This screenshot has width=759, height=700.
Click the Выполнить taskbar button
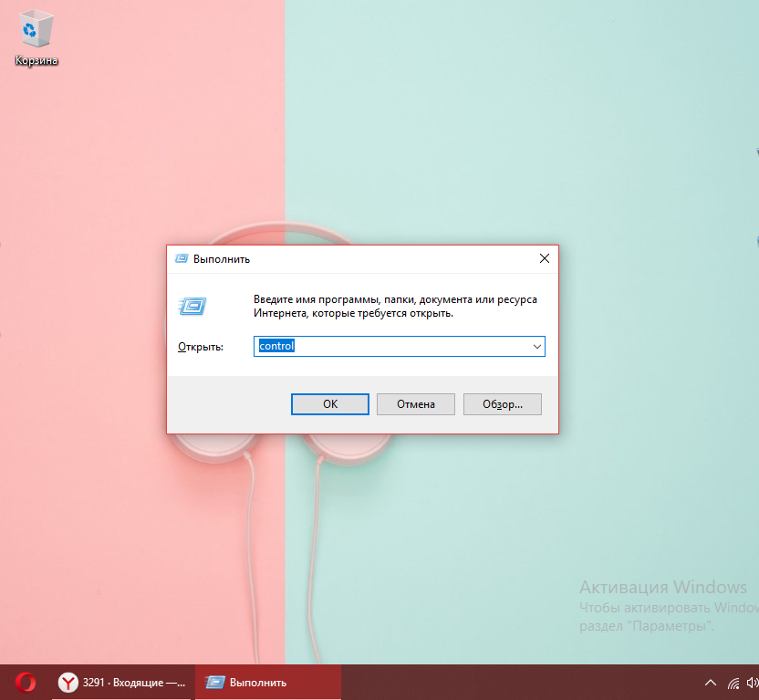pos(268,683)
